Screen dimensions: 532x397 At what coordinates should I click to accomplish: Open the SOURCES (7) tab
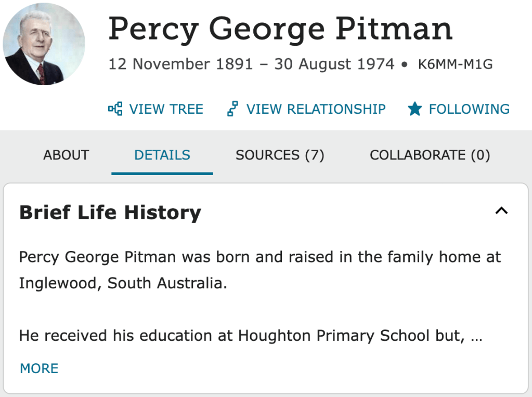pyautogui.click(x=280, y=155)
